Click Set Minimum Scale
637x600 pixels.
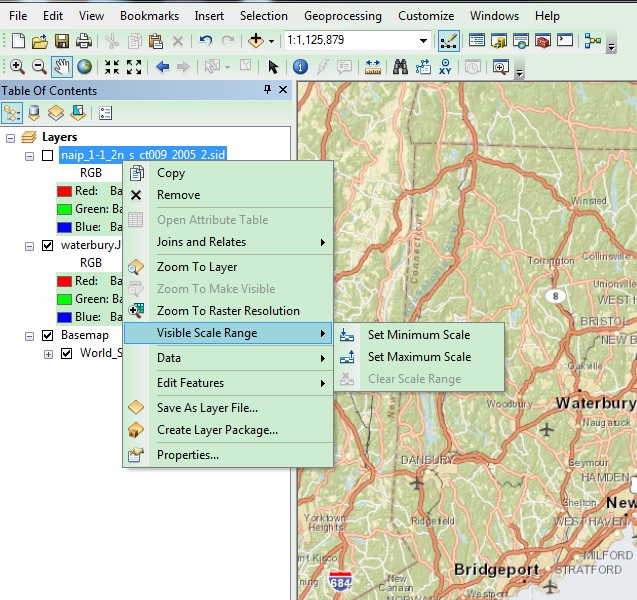(419, 335)
